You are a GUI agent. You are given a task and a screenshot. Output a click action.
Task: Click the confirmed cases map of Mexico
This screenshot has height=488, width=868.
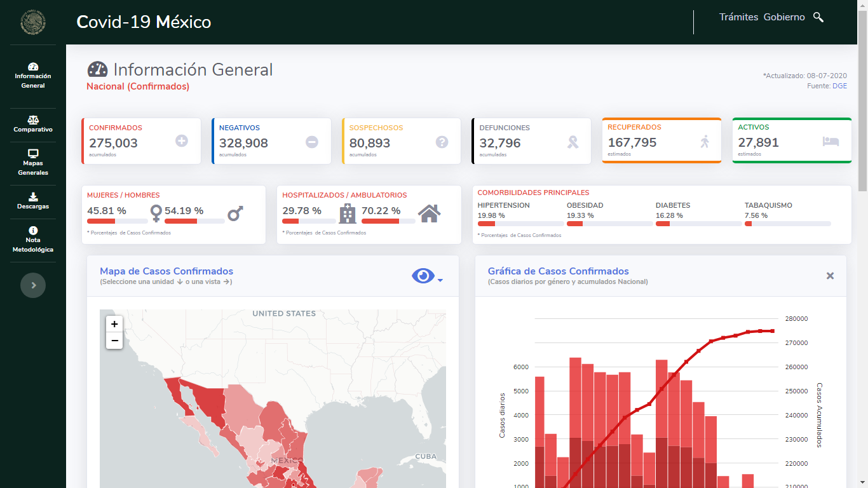273,398
